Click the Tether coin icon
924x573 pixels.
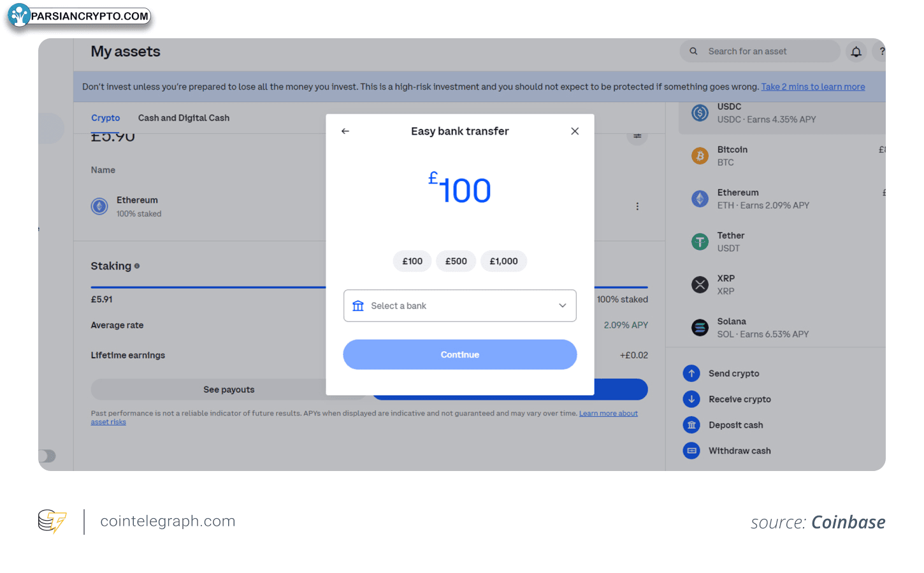[x=700, y=242]
